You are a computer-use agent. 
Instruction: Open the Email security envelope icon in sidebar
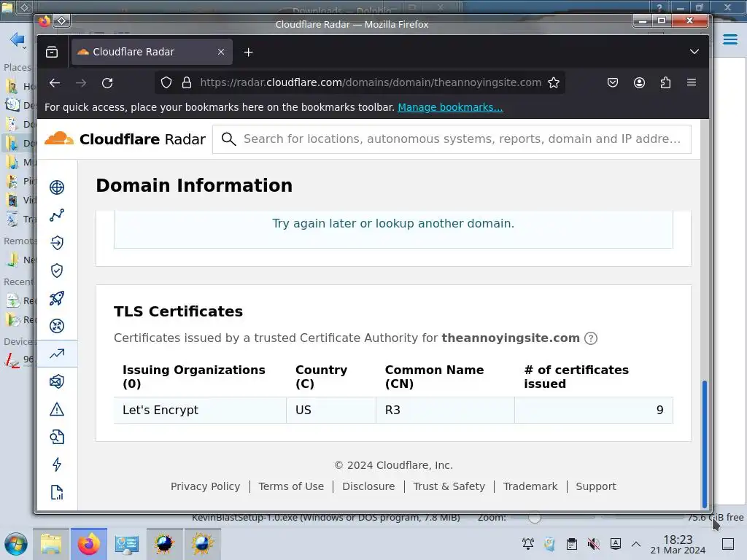click(57, 381)
